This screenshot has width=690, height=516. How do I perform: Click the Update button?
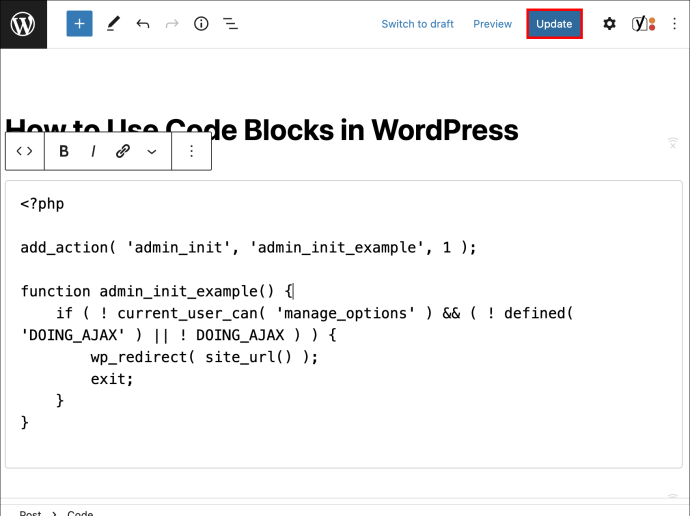pyautogui.click(x=554, y=24)
